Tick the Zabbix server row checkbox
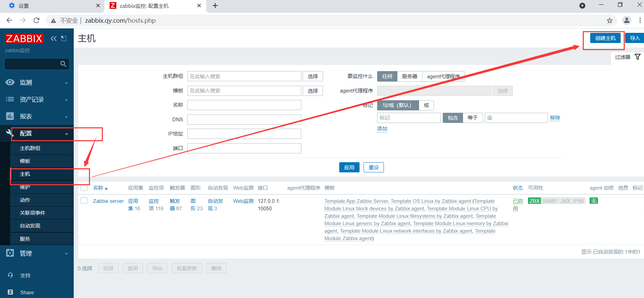The width and height of the screenshot is (644, 298). (84, 200)
